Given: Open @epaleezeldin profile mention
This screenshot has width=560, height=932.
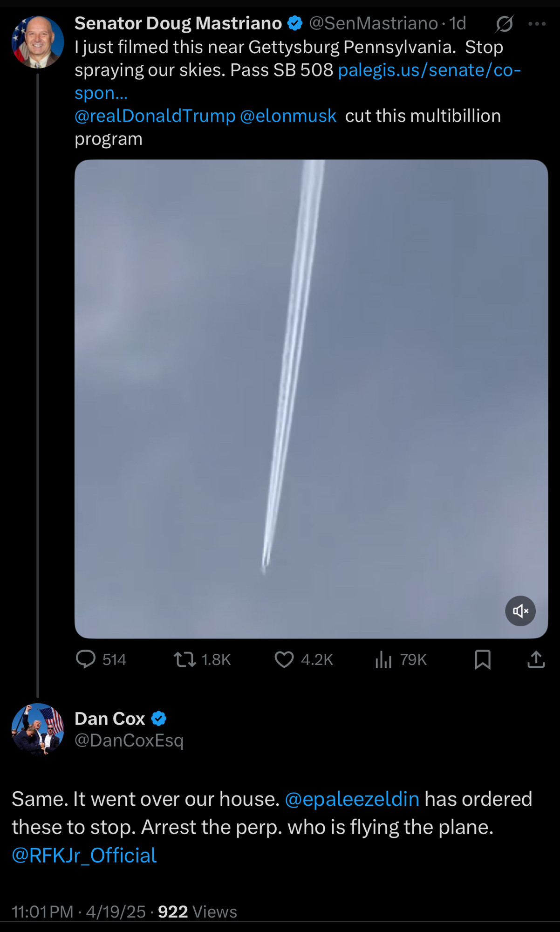Looking at the screenshot, I should pyautogui.click(x=352, y=799).
